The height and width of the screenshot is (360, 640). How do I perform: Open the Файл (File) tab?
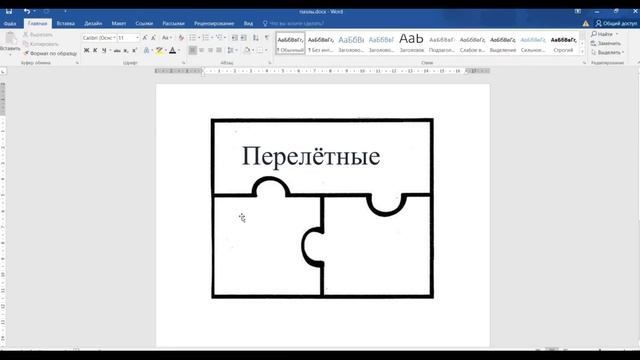(x=10, y=24)
